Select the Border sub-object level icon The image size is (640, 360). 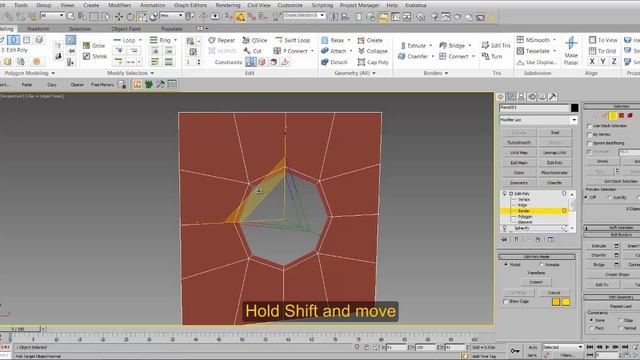click(x=613, y=116)
